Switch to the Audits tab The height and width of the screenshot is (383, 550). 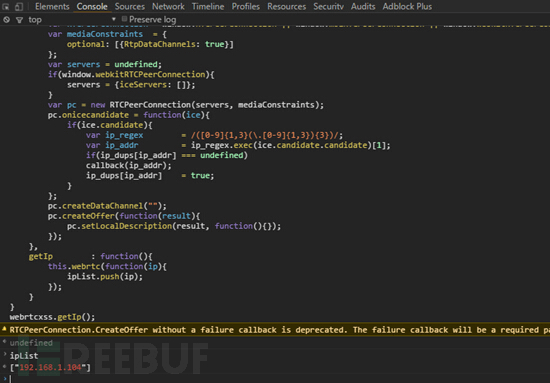click(x=363, y=6)
